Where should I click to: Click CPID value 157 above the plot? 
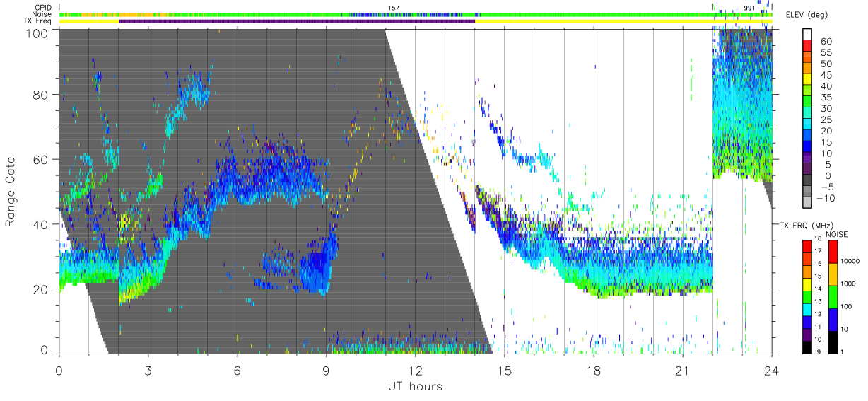coord(394,8)
